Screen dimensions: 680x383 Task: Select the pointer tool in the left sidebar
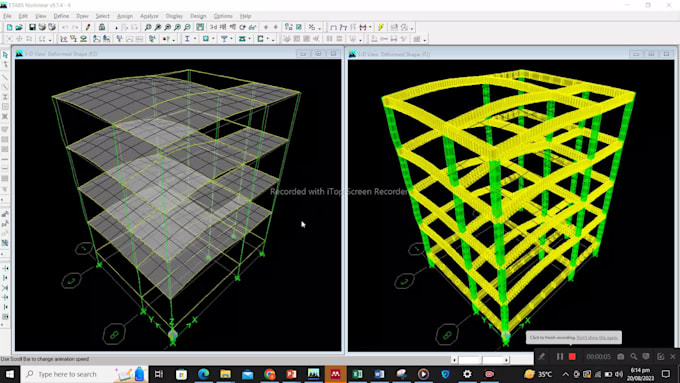pos(5,55)
